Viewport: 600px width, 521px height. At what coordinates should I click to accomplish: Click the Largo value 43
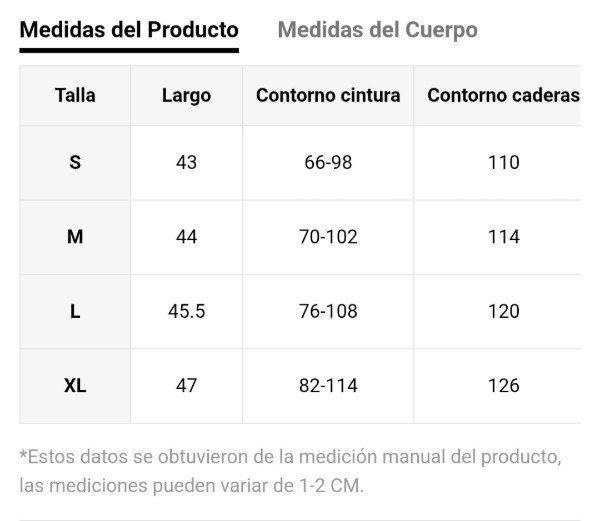click(186, 162)
